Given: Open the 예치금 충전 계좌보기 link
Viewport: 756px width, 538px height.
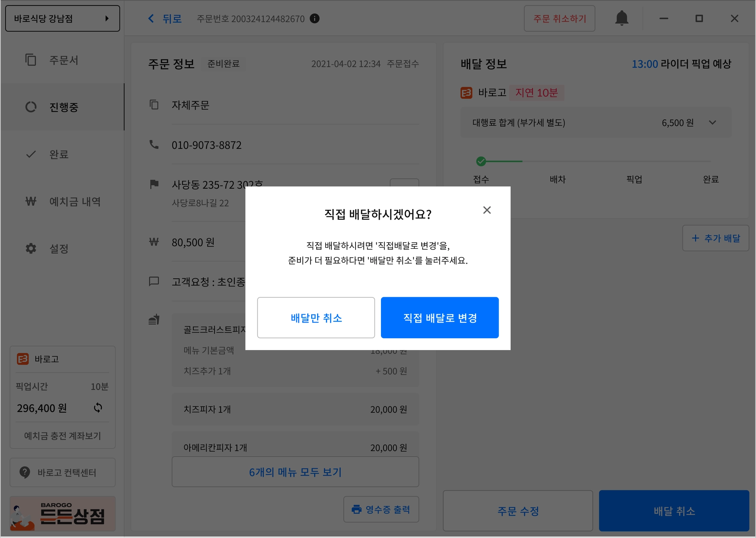Looking at the screenshot, I should [62, 436].
